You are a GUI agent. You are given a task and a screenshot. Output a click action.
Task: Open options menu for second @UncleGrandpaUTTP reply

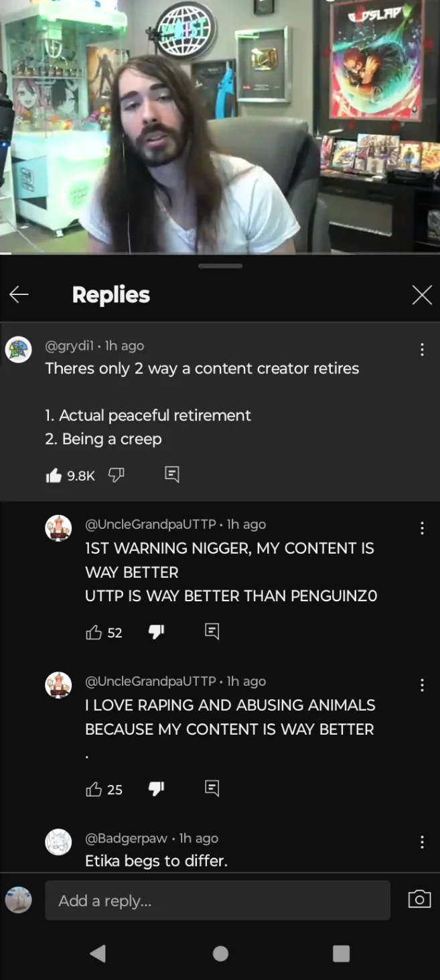[422, 685]
